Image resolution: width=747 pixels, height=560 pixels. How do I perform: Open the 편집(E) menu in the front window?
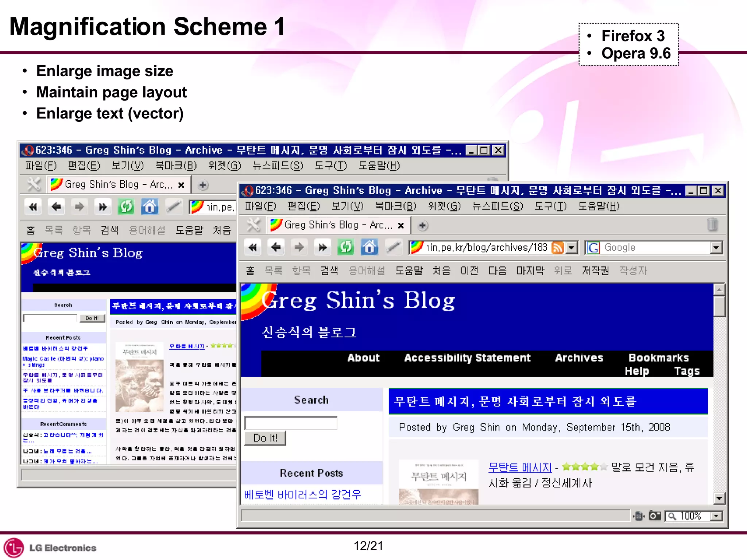303,206
